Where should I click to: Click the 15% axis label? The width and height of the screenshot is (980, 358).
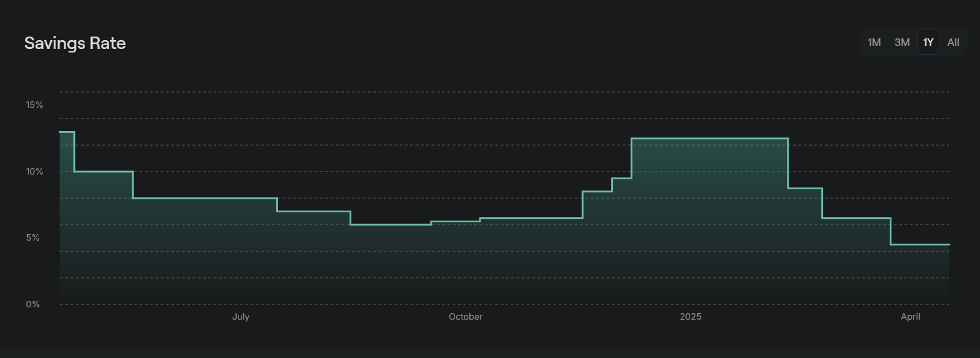pos(34,105)
